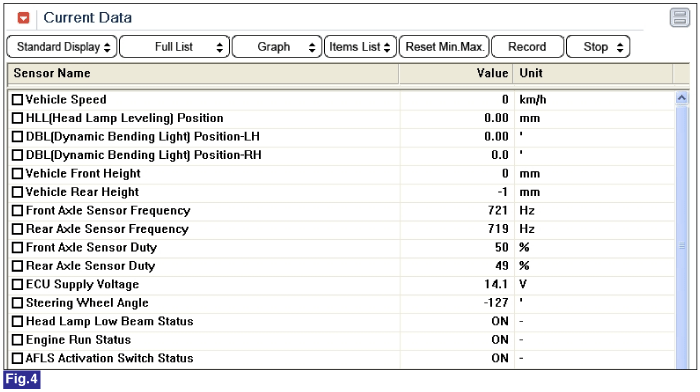Screen dimensions: 700x392
Task: Click the -1 Vehicle Rear Height value
Action: [x=503, y=192]
